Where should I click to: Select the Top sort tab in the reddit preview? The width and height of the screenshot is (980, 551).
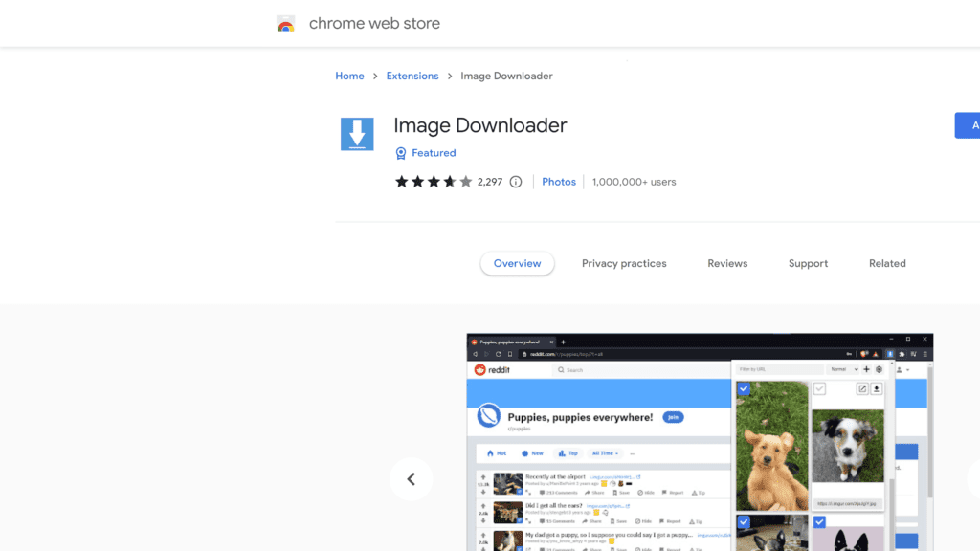coord(568,453)
